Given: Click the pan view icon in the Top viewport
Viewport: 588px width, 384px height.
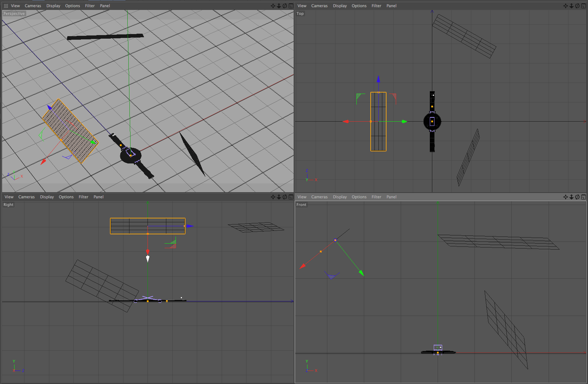Looking at the screenshot, I should (x=566, y=6).
